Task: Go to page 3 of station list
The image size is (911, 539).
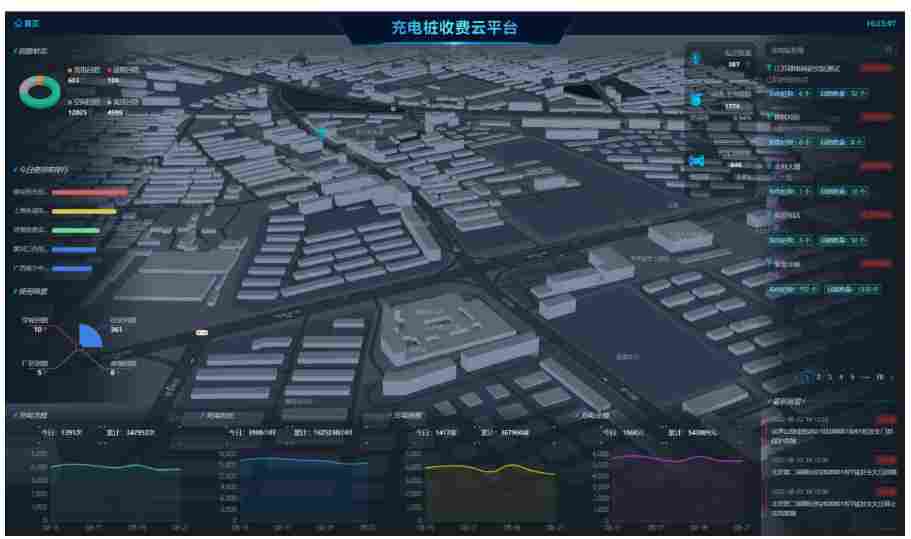Action: coord(829,377)
